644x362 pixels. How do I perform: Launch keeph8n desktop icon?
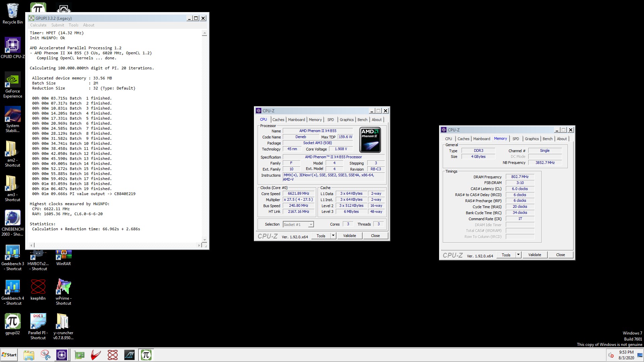click(x=38, y=290)
